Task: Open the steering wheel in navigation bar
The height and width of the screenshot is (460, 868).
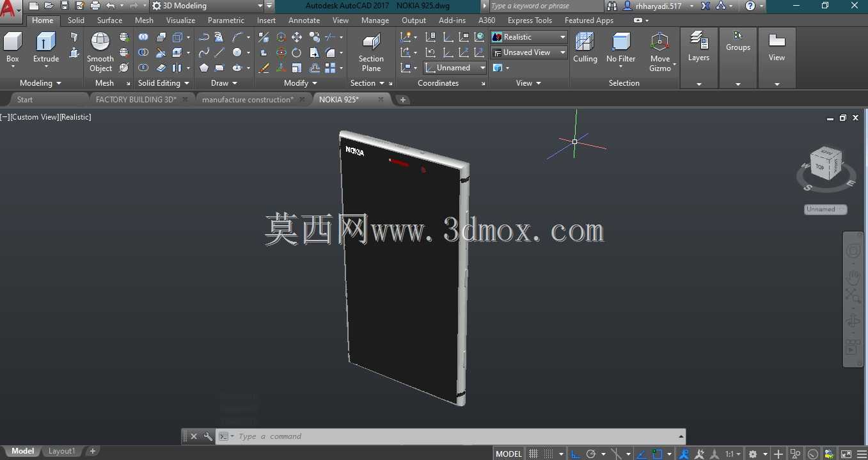Action: pos(853,251)
